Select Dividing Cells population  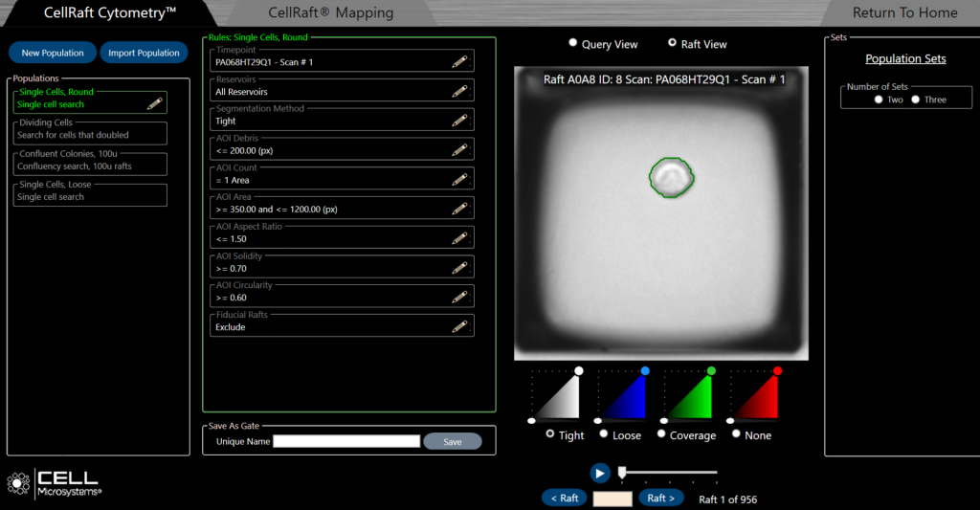pyautogui.click(x=90, y=132)
